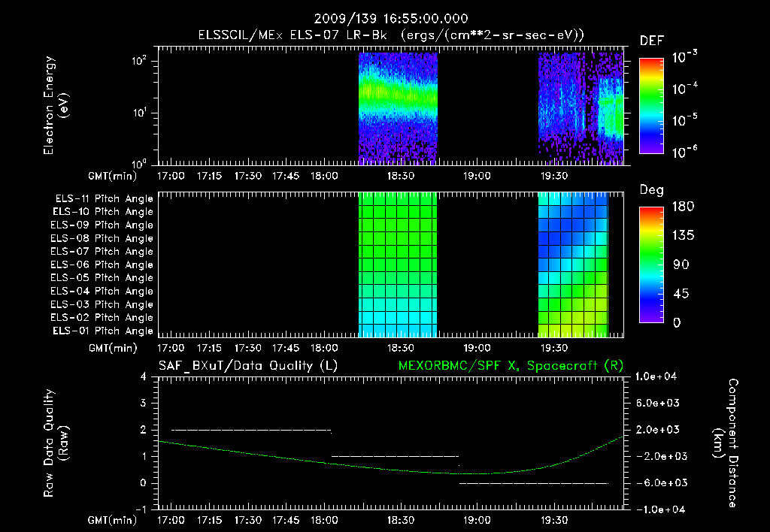Click the green spacecraft orbit curve

coord(390,469)
